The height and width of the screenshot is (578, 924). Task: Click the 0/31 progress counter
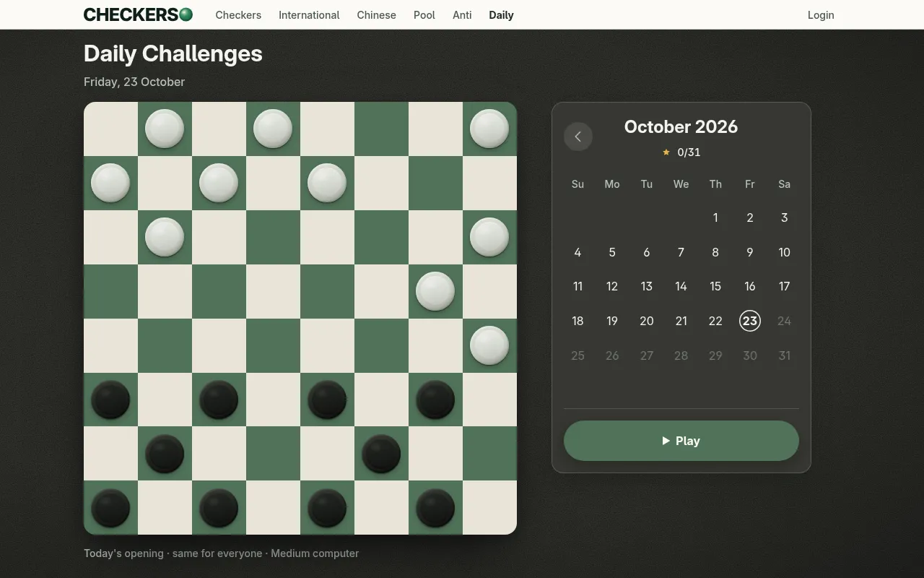(x=689, y=152)
